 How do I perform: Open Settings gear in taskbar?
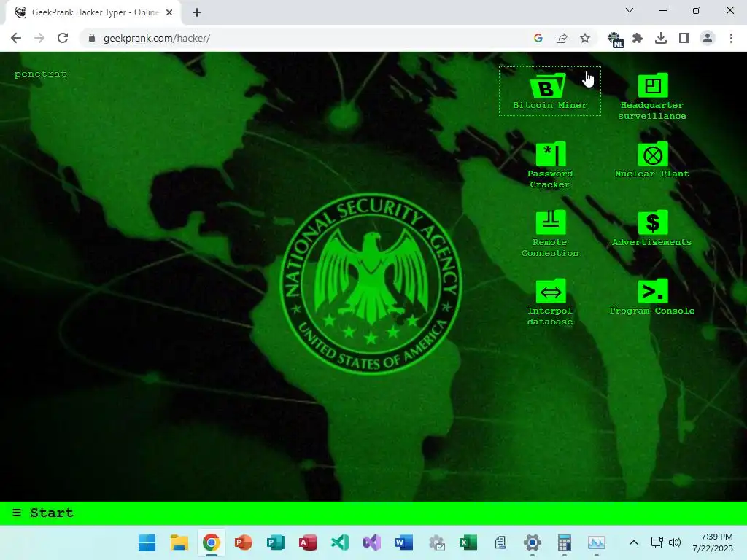tap(533, 542)
